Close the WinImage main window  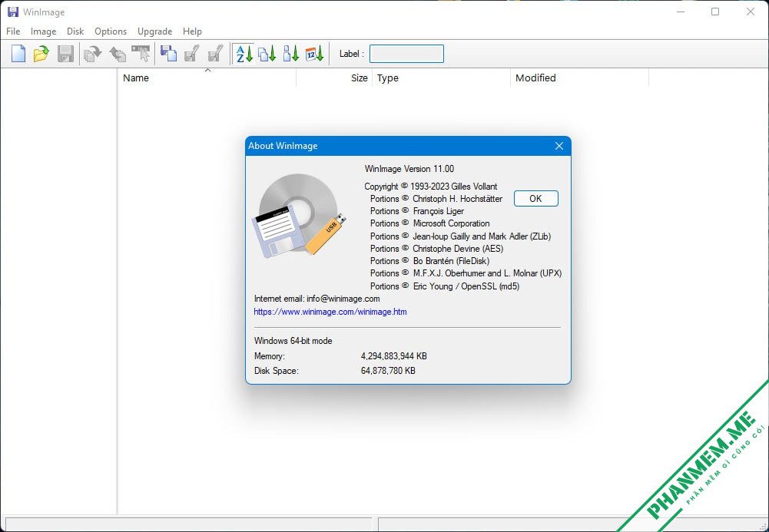point(751,12)
